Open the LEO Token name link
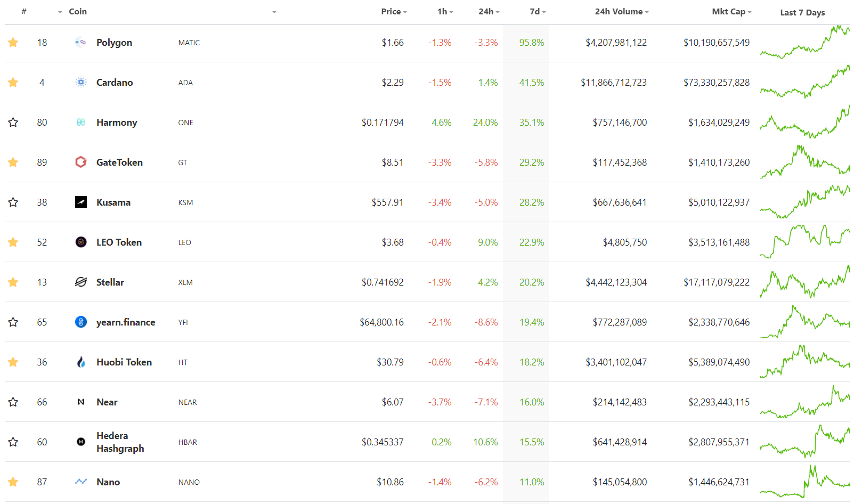Image resolution: width=862 pixels, height=504 pixels. pos(119,242)
